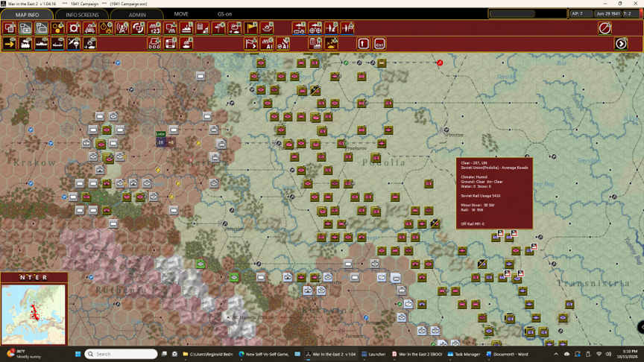
Task: Toggle the battle sites vehicle icon
Action: tap(90, 28)
